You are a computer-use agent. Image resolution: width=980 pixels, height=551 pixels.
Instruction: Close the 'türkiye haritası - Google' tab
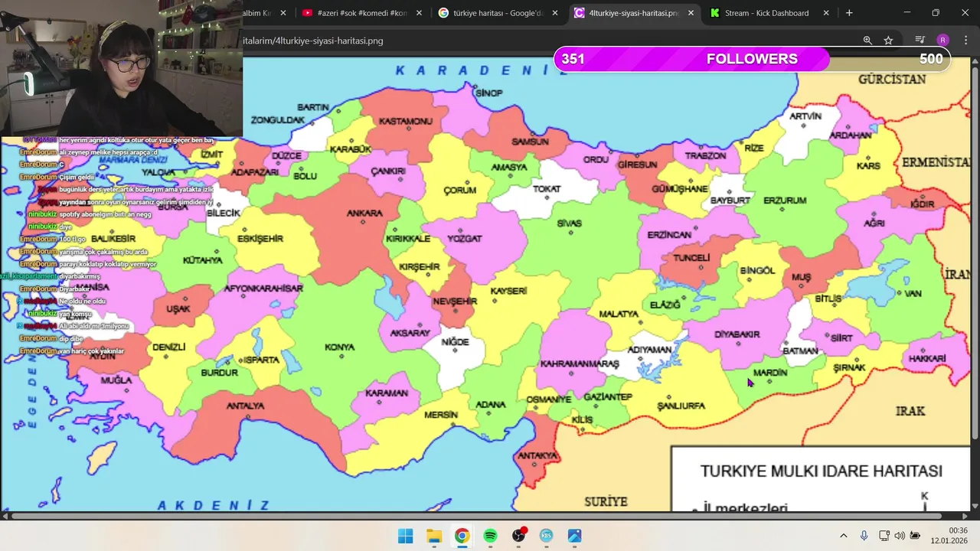(554, 13)
